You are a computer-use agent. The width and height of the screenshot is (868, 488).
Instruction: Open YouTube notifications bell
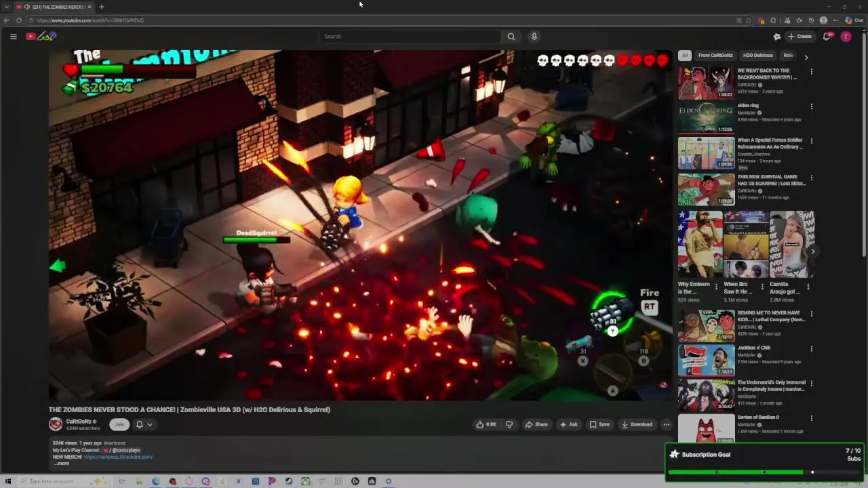[827, 37]
